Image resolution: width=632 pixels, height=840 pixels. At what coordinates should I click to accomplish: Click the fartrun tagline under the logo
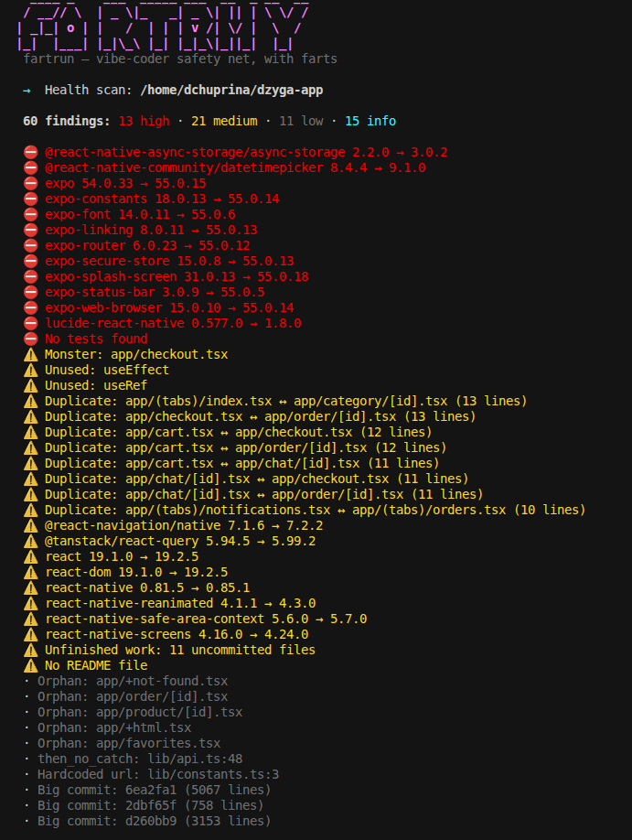pos(180,59)
